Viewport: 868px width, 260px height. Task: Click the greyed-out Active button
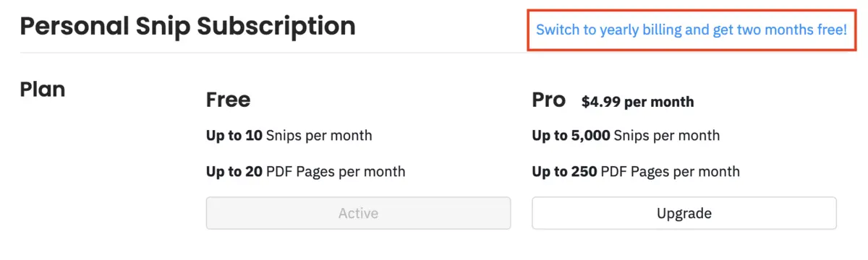click(358, 213)
